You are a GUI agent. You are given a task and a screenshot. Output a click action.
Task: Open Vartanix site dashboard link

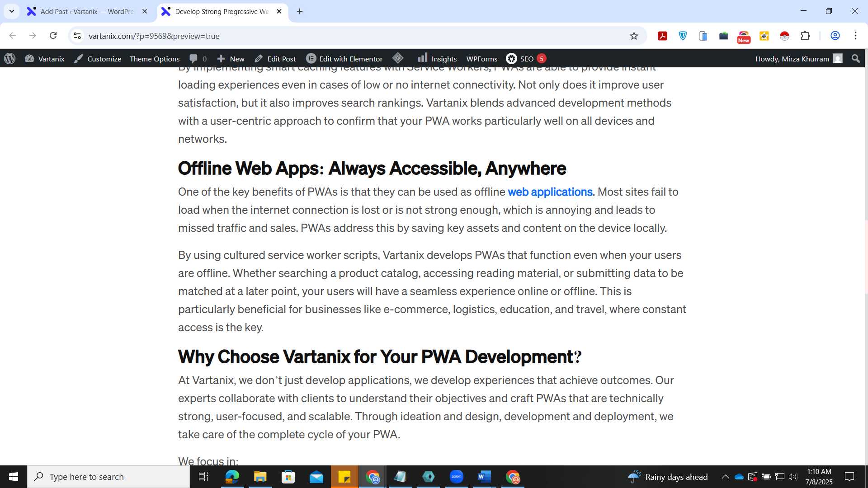45,59
